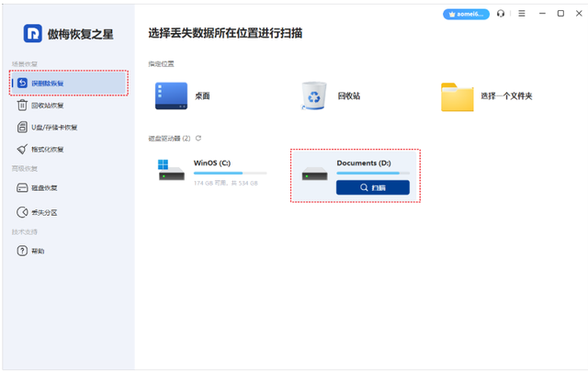The image size is (588, 371).
Task: Select the WinOS (C:) drive
Action: 212,172
